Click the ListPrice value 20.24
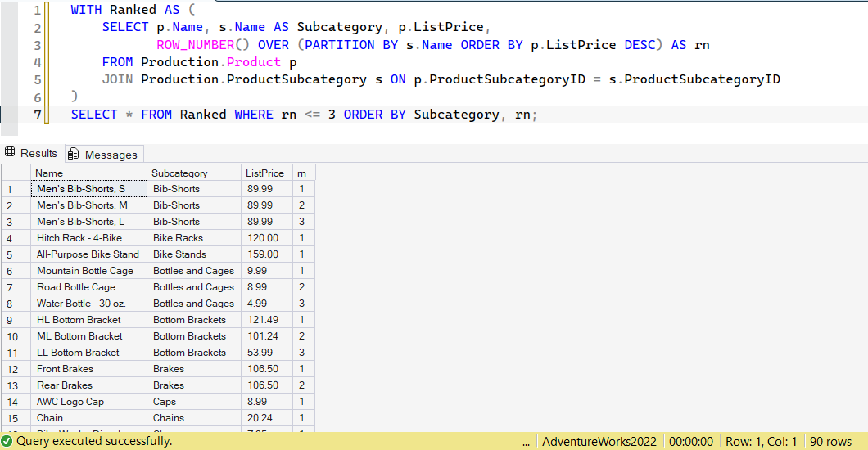 [x=267, y=418]
